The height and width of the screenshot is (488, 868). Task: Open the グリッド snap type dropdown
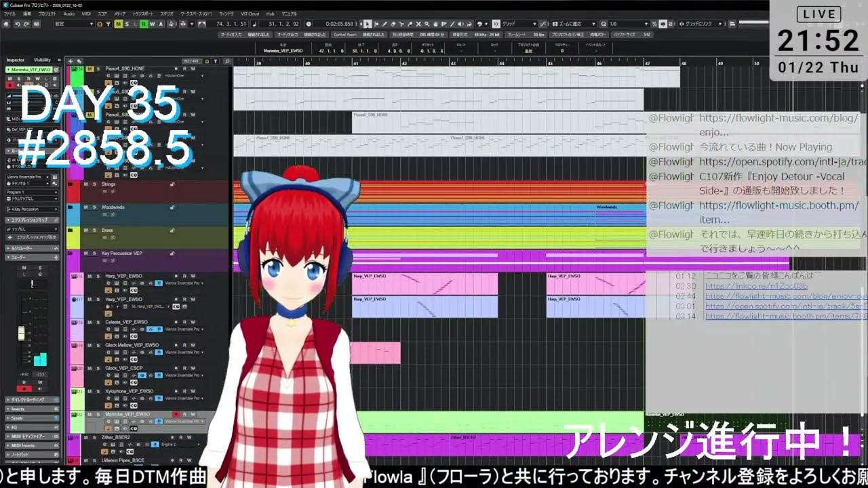(x=519, y=24)
